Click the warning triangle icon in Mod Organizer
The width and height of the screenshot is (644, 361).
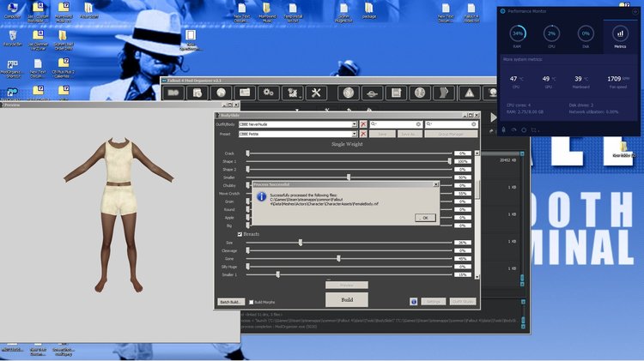point(469,93)
